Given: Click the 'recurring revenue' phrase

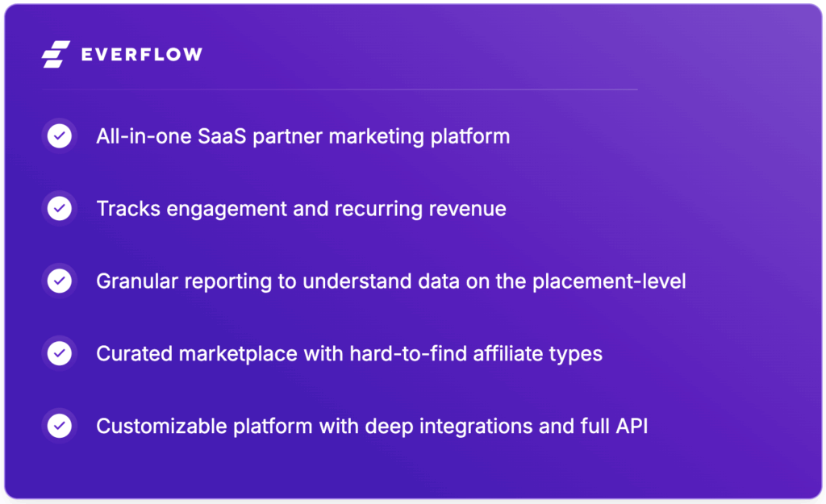Looking at the screenshot, I should [x=430, y=209].
